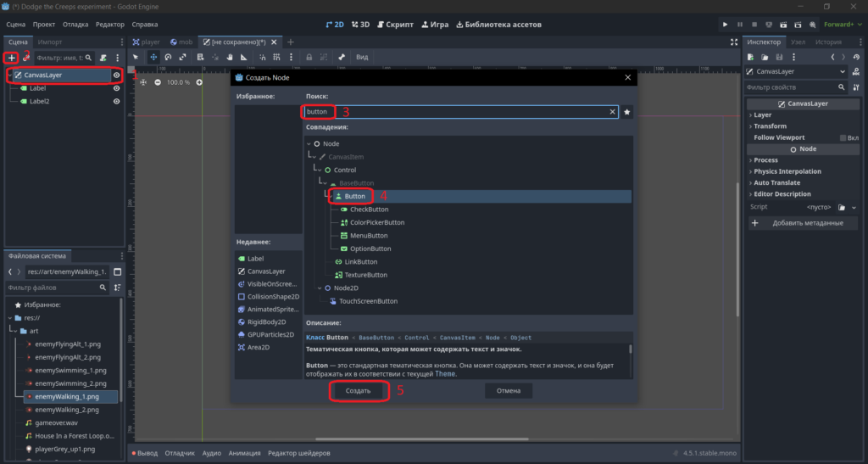The width and height of the screenshot is (868, 464).
Task: Select TextureButton in matches list
Action: click(x=365, y=275)
